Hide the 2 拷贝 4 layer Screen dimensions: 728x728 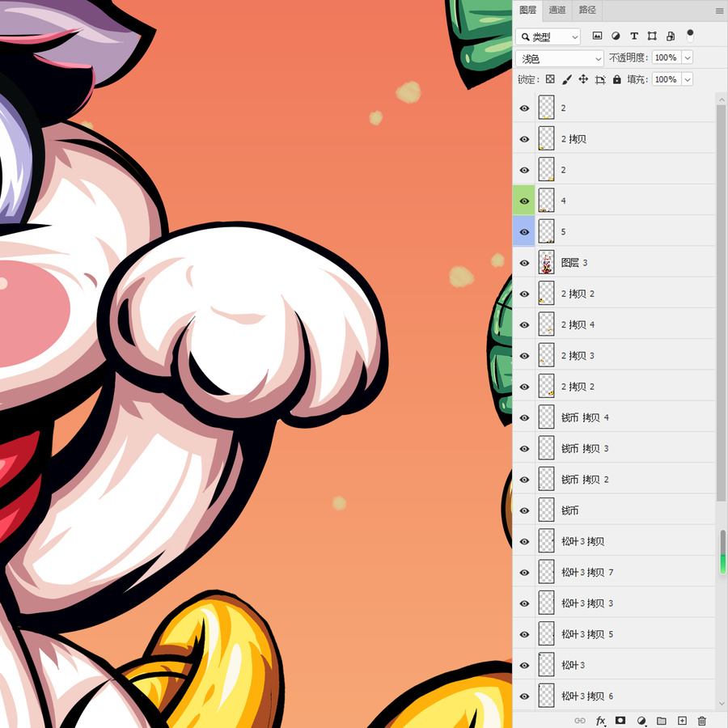pos(524,325)
